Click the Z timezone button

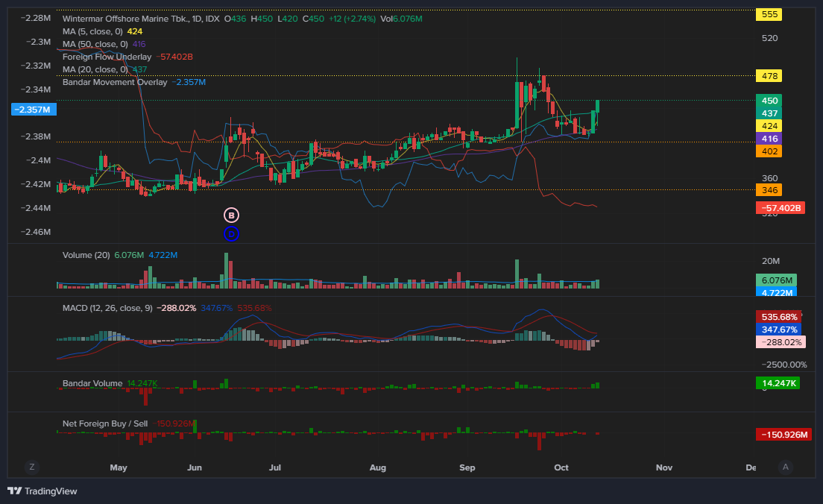click(x=31, y=467)
